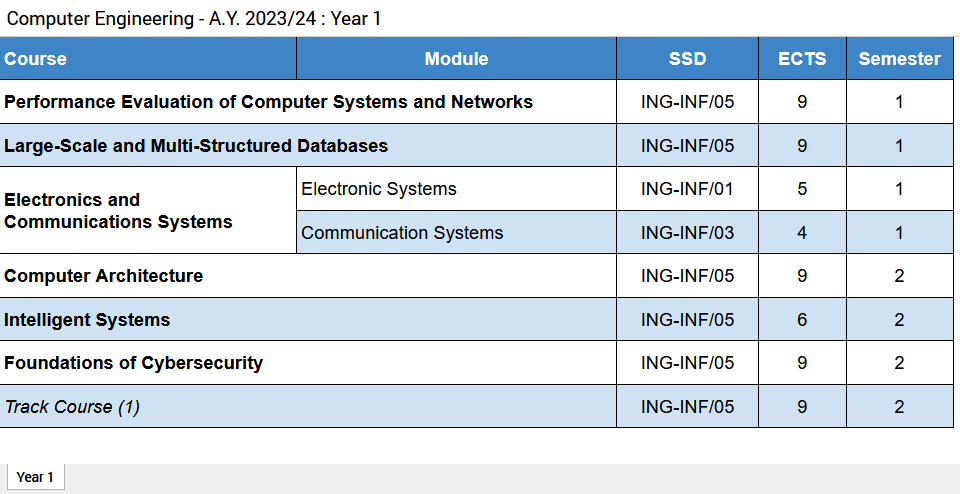Select Electronics and Communications Systems course
Screen dimensions: 960x494
(118, 211)
